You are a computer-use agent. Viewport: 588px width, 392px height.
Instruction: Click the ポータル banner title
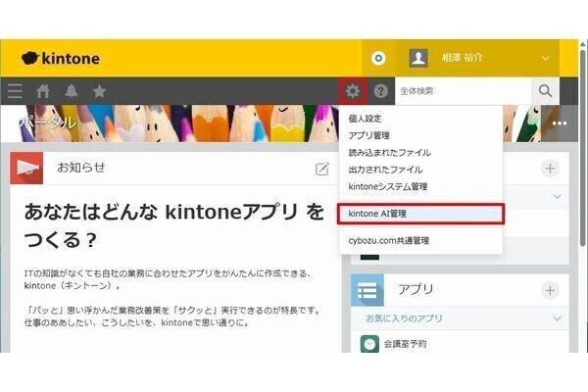point(48,122)
